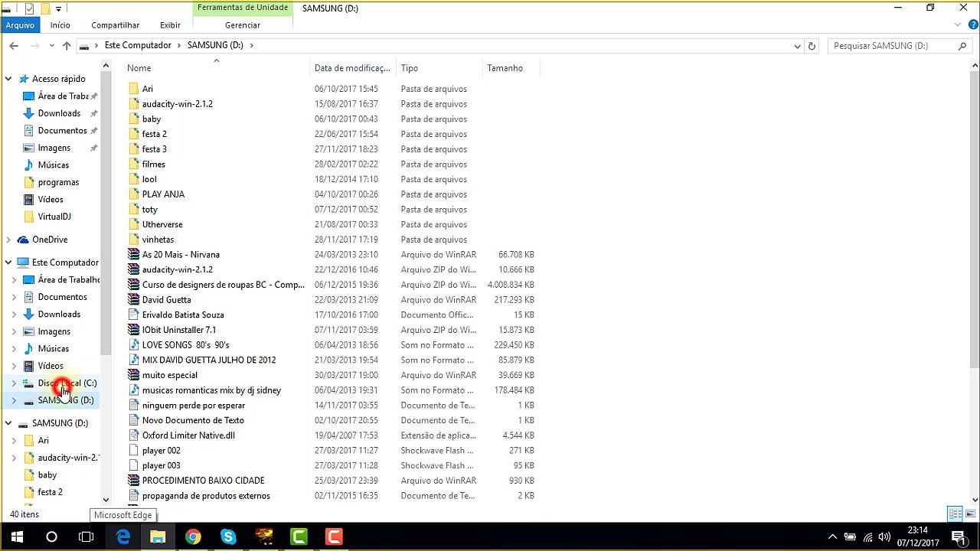Expand the ribbon with the chevron arrow
Screen dimensions: 980x551
pyautogui.click(x=958, y=25)
